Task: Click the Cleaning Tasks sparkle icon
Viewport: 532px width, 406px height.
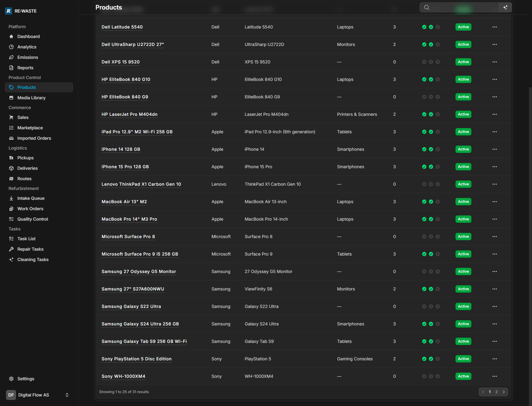Action: (x=11, y=260)
